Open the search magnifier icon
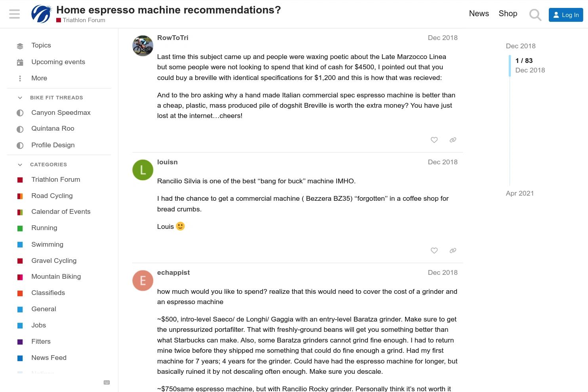Viewport: 588px width, 392px height. [x=535, y=15]
